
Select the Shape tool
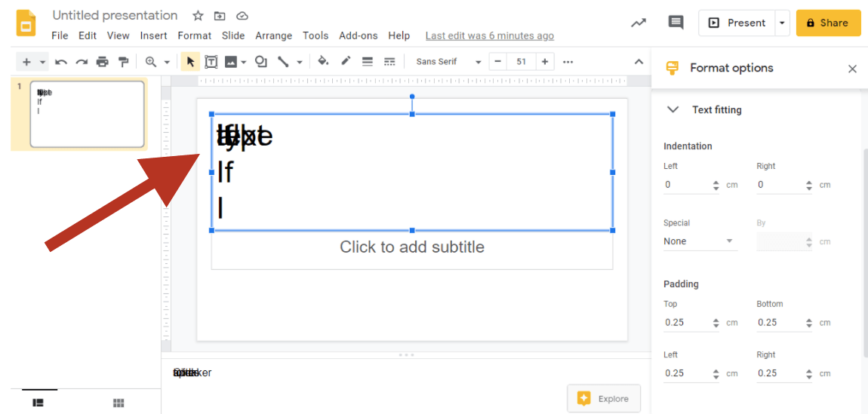point(261,62)
